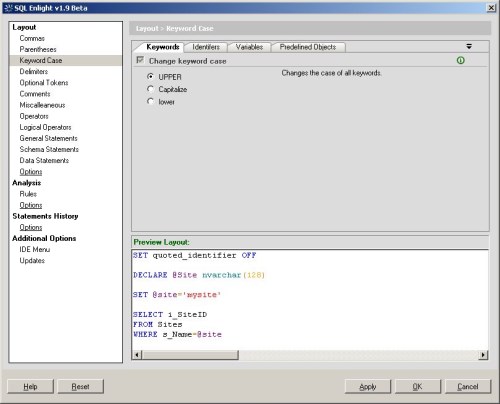Screen dimensions: 500x404
Task: Click the Layout > Keyword Case breadcrumb header
Action: click(174, 28)
